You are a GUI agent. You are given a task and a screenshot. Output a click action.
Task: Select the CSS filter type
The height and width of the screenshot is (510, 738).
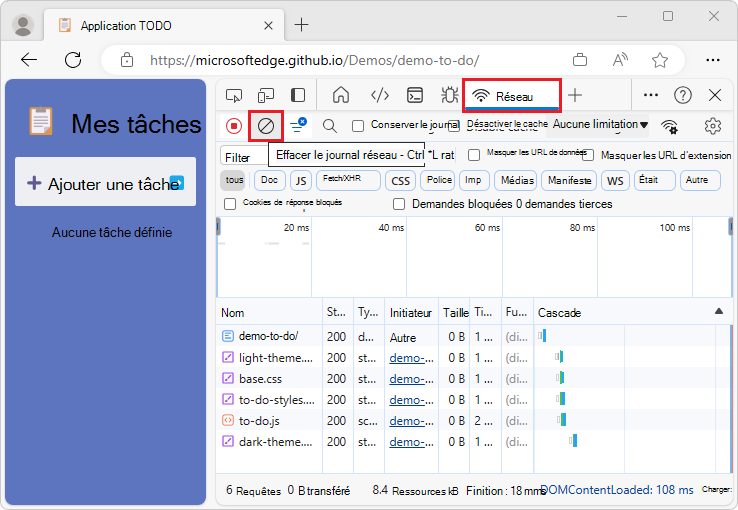tap(401, 181)
